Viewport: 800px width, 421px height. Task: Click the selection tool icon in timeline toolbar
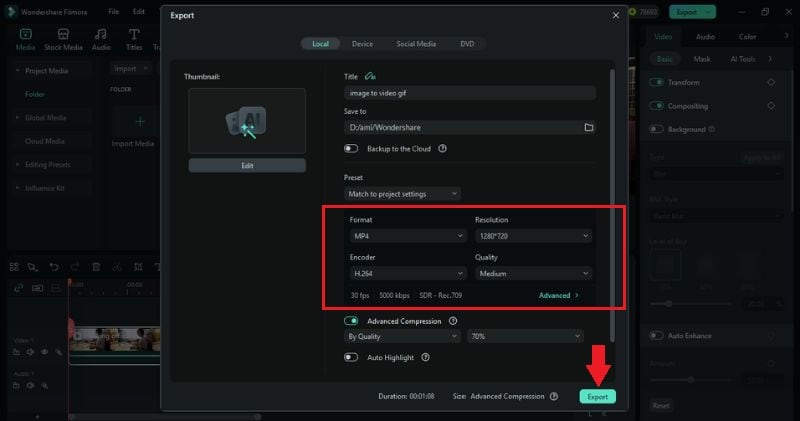33,267
